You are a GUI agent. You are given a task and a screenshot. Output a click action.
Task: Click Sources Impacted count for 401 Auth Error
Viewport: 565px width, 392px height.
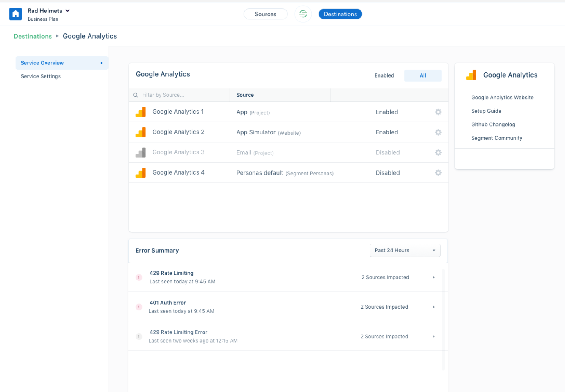384,307
